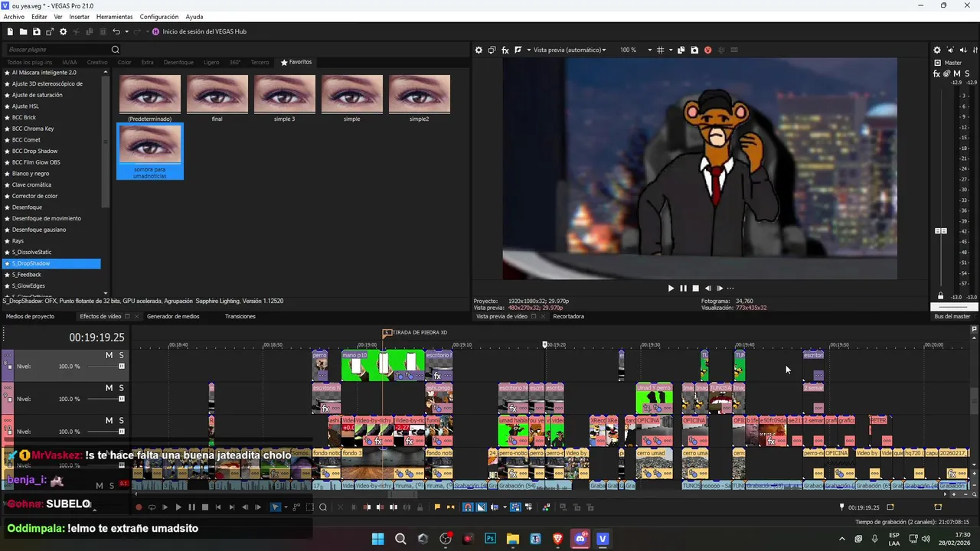This screenshot has height=551, width=980.
Task: Open more preview transport options (three dots)
Action: [730, 289]
